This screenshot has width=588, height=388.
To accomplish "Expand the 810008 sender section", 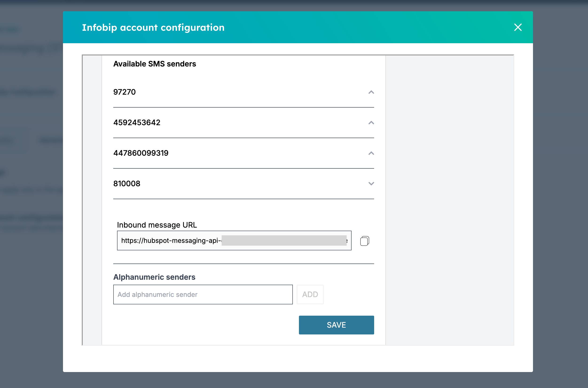I will pos(371,184).
